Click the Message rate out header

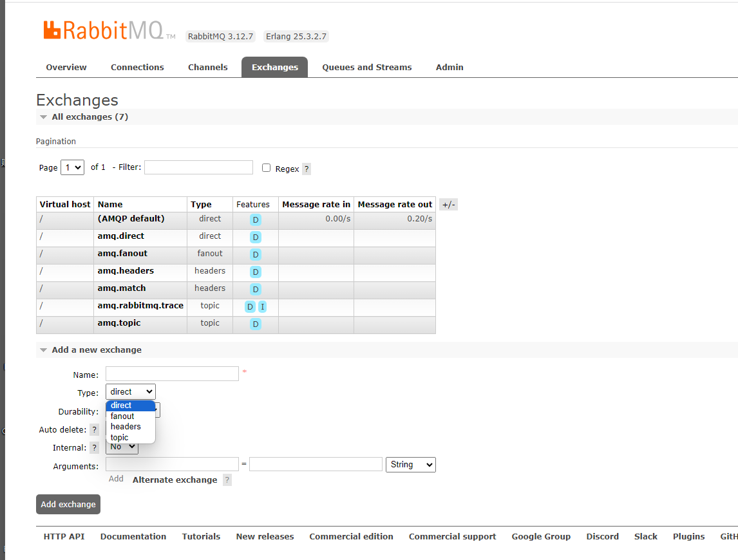[x=395, y=205]
